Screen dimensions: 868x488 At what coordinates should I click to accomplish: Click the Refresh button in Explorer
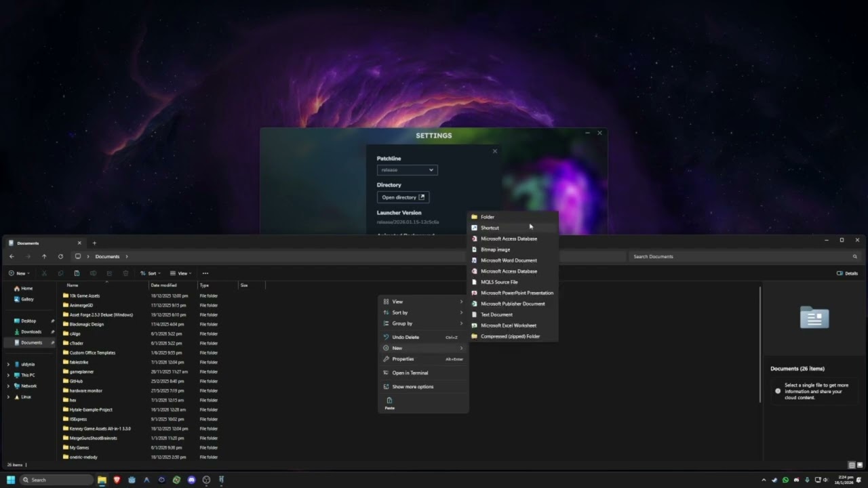[x=60, y=257]
